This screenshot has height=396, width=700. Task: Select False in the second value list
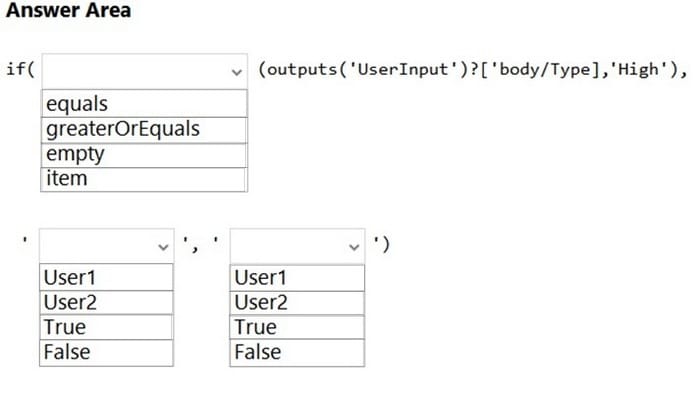click(297, 353)
